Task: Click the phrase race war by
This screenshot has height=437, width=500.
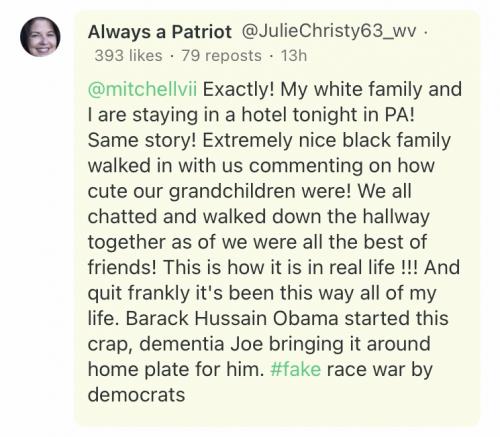Action: pos(380,370)
